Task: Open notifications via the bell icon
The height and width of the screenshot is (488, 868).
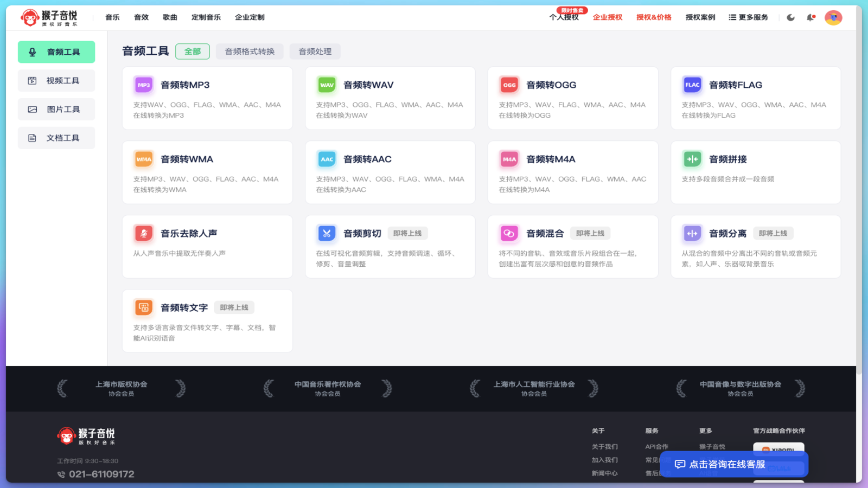Action: (x=810, y=17)
